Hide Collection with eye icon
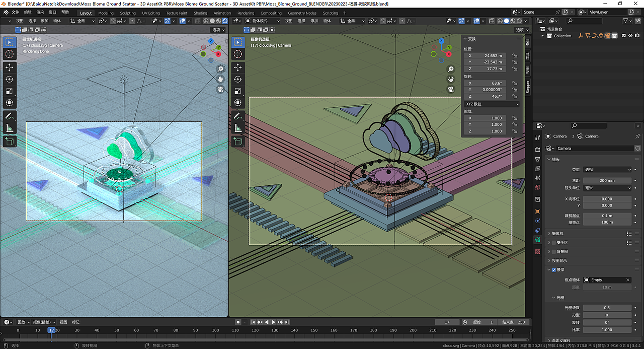The image size is (644, 349). [630, 36]
